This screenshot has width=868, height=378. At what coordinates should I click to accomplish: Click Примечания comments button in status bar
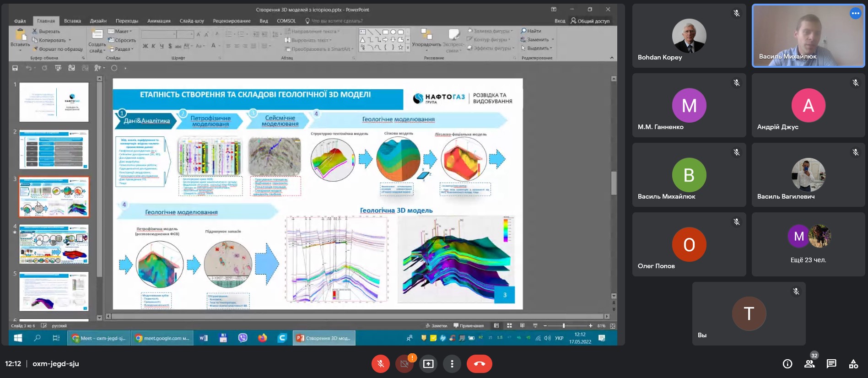pos(469,326)
